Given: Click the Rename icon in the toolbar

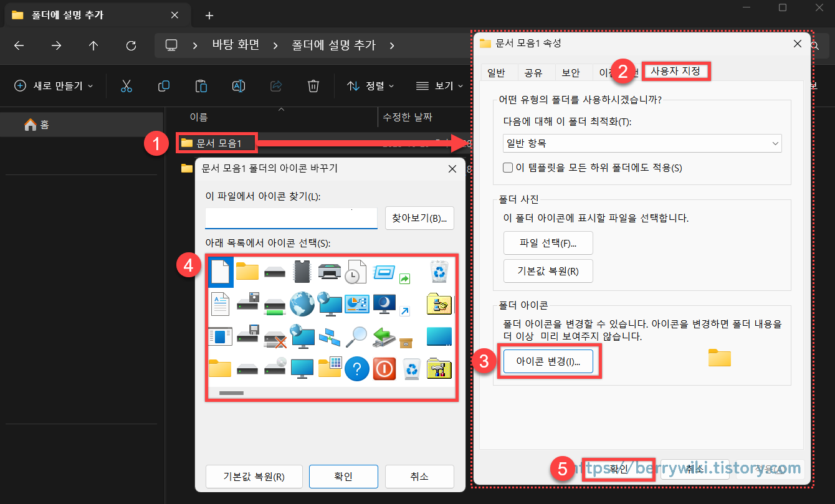Looking at the screenshot, I should point(238,85).
